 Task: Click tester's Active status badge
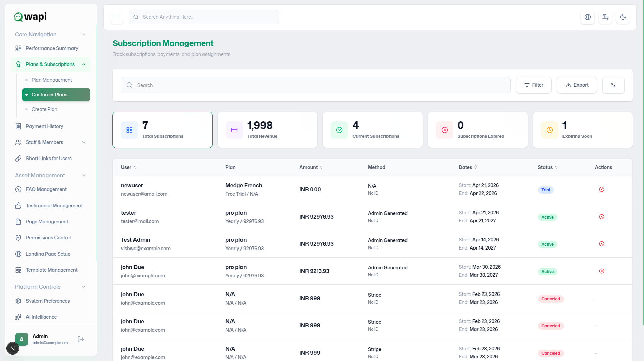pyautogui.click(x=547, y=217)
